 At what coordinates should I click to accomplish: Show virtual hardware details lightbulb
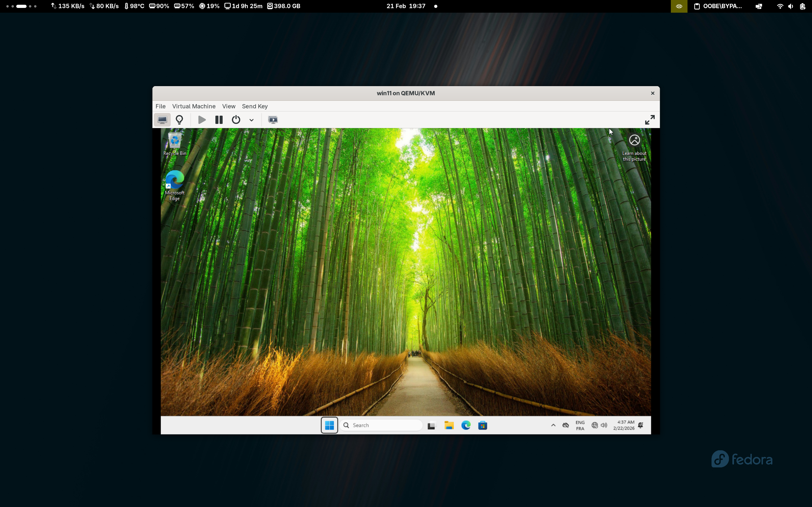pyautogui.click(x=180, y=120)
